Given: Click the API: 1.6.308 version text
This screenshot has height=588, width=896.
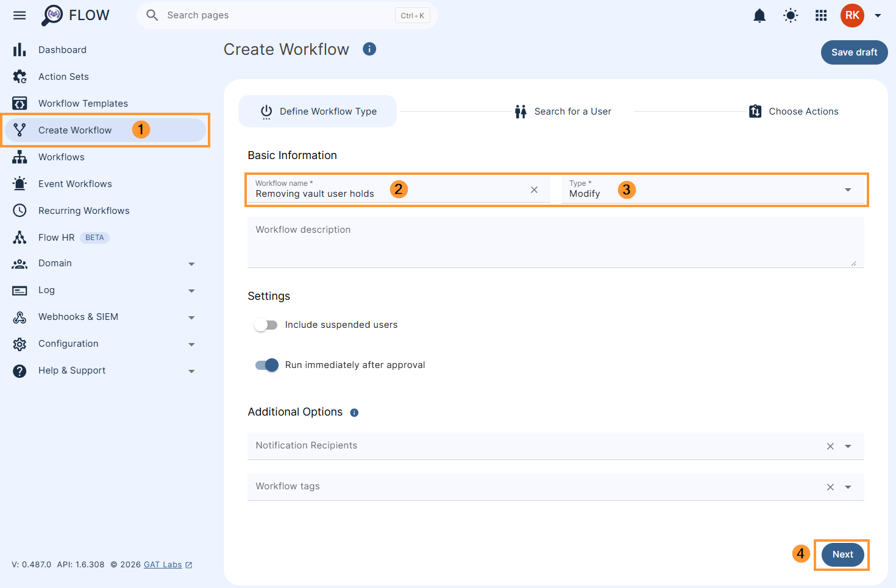Looking at the screenshot, I should pyautogui.click(x=80, y=565).
